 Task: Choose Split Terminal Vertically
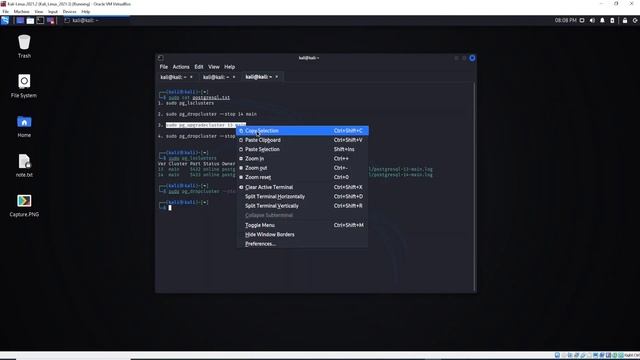pyautogui.click(x=302, y=206)
